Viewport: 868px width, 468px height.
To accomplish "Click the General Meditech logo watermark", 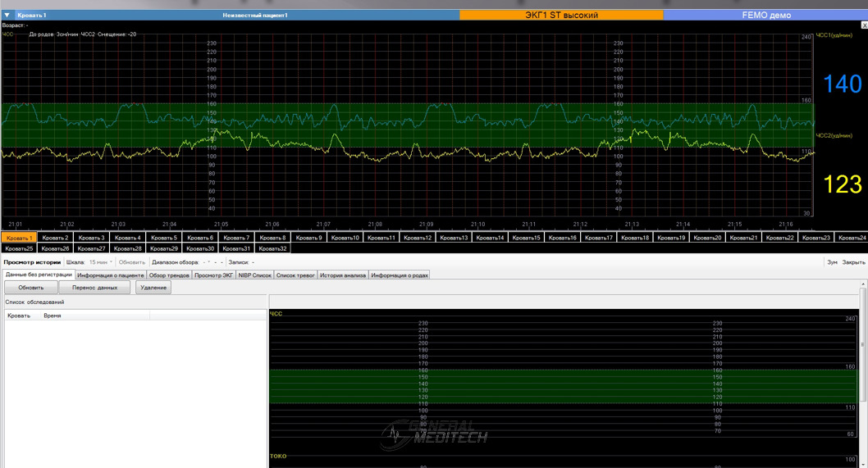I will pos(435,433).
